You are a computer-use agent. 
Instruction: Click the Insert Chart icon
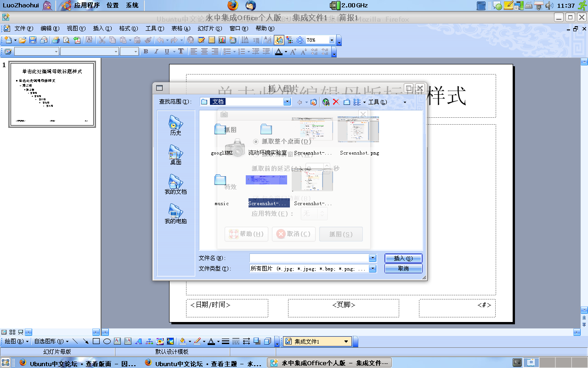(x=222, y=40)
